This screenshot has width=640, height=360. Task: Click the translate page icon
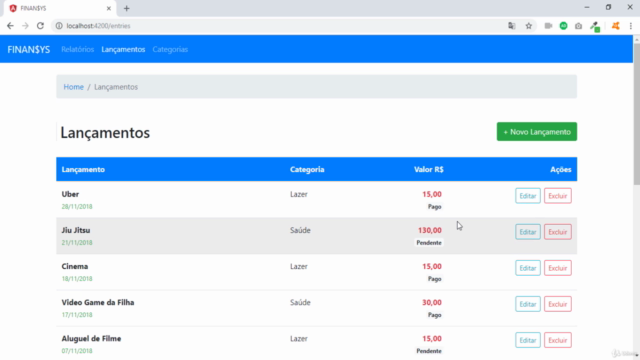(511, 26)
